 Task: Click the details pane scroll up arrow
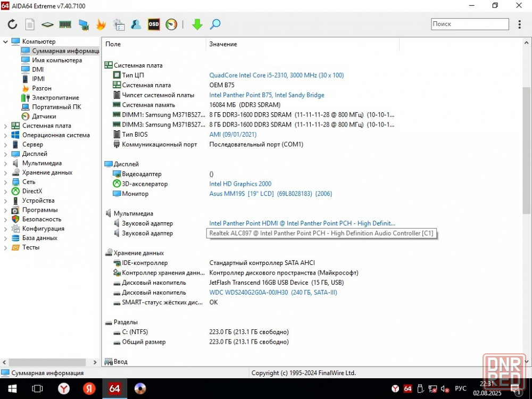526,43
